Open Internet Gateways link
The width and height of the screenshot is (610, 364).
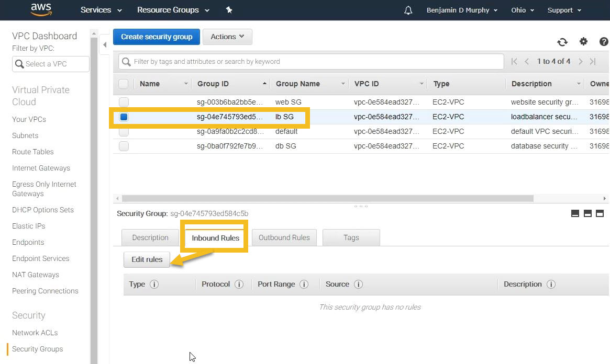pos(41,168)
